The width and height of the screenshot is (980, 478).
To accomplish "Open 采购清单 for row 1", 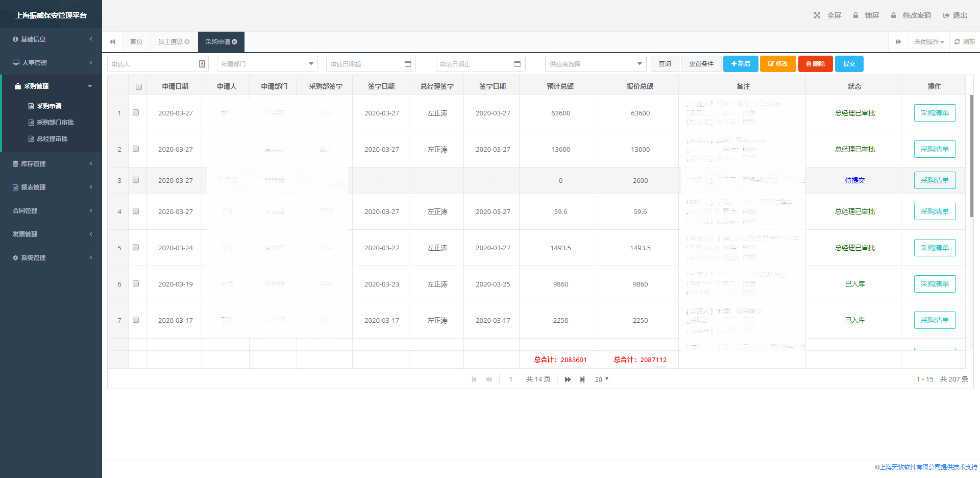I will click(x=935, y=113).
